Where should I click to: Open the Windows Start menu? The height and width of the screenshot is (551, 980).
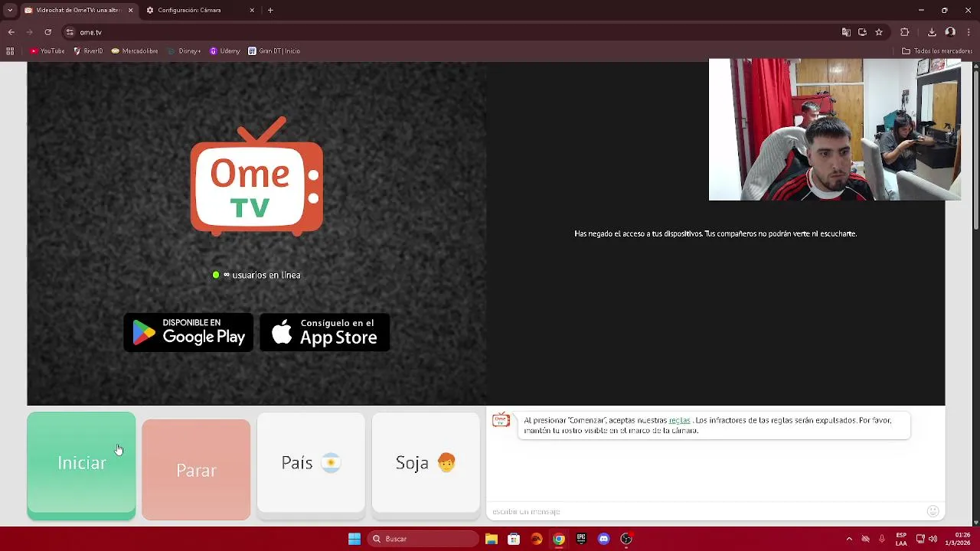354,539
